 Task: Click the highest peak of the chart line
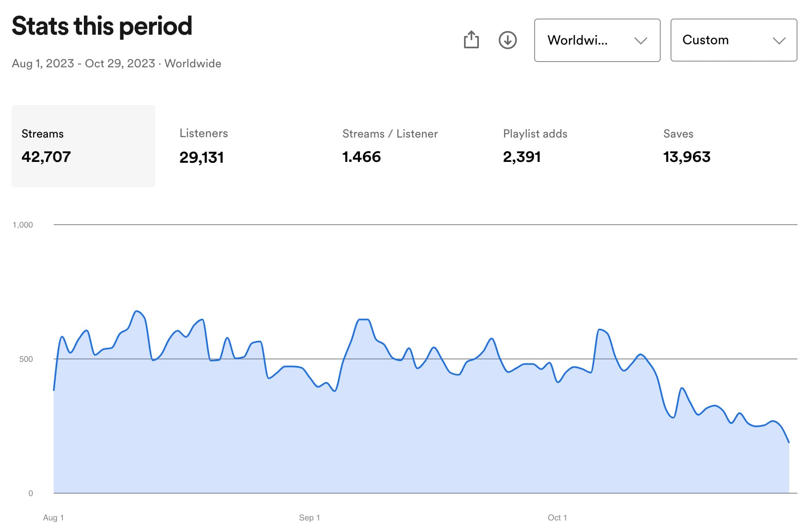pyautogui.click(x=137, y=311)
